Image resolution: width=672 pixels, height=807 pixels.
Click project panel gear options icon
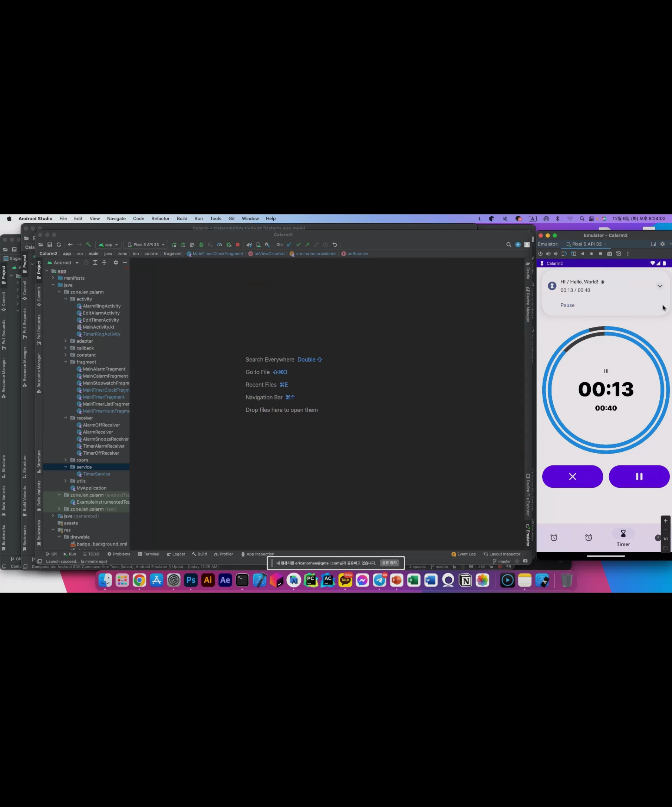[116, 263]
